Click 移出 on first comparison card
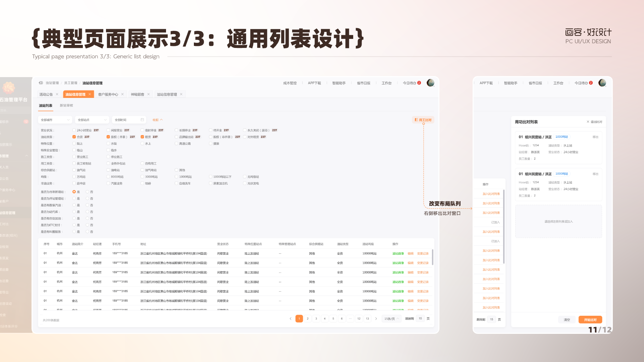Screen dimensions: 644x362 click(x=595, y=137)
